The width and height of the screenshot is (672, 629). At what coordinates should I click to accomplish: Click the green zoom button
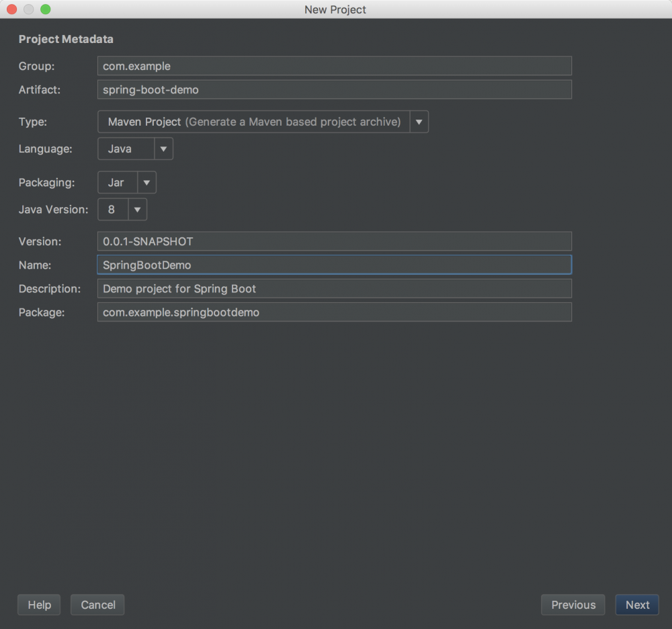[x=44, y=9]
